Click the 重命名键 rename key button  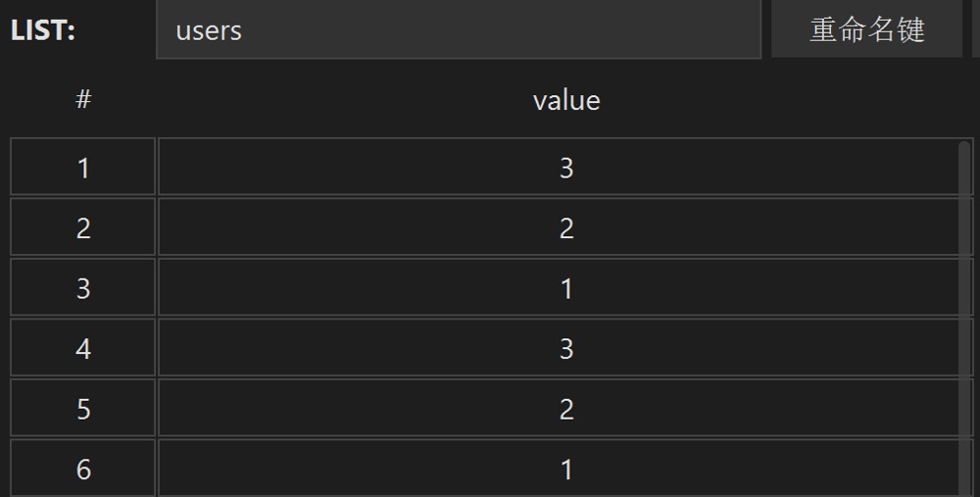(x=867, y=29)
